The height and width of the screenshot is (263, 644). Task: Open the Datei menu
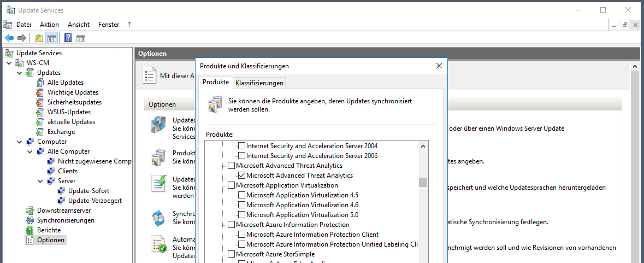pos(24,25)
